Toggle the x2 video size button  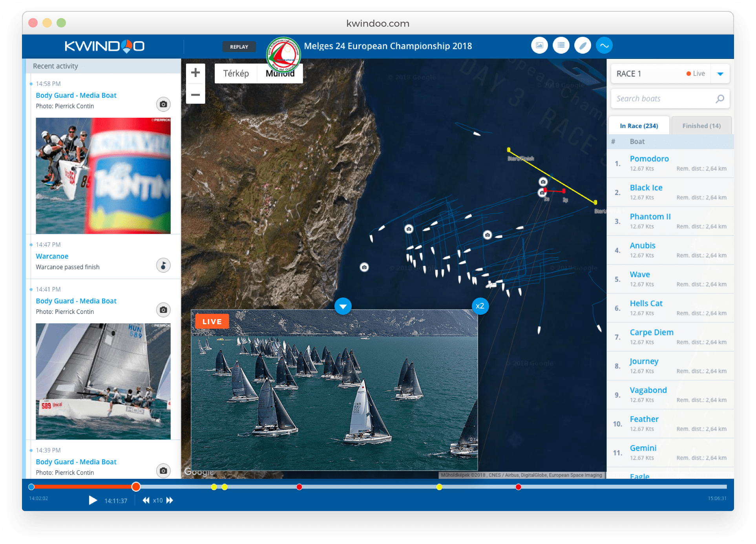pos(480,306)
